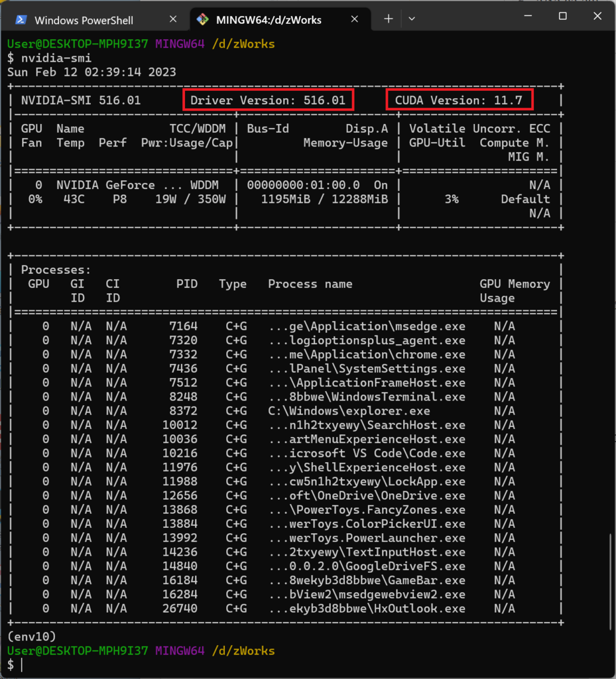Click the Volatile Uncorr. ECC header
Viewport: 616px width, 679px height.
pos(479,129)
